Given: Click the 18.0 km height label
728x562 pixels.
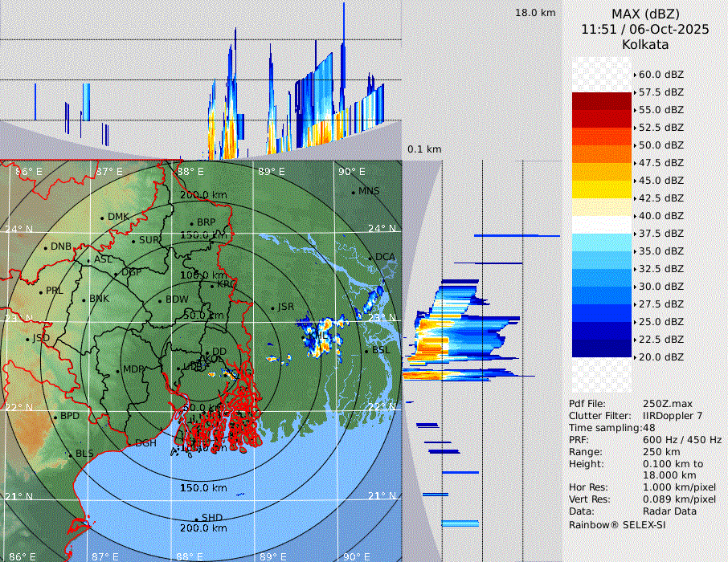Looking at the screenshot, I should [x=535, y=13].
